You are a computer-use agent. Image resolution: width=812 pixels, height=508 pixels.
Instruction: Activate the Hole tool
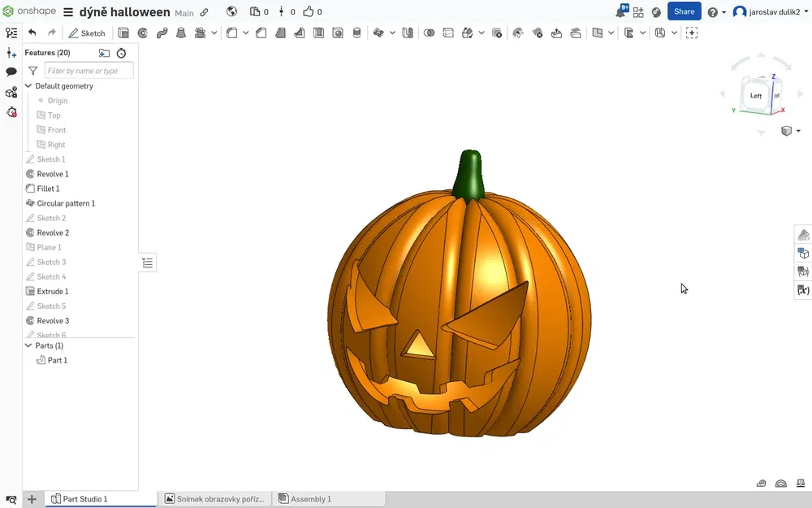pyautogui.click(x=338, y=33)
